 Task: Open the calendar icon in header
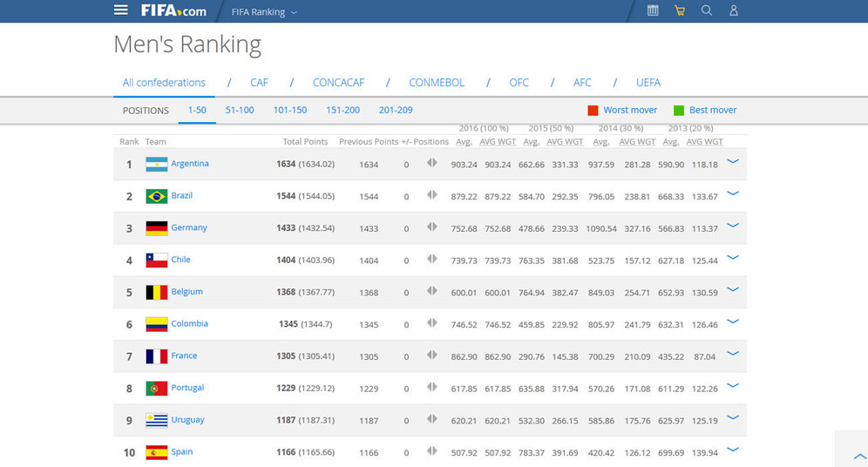point(653,10)
